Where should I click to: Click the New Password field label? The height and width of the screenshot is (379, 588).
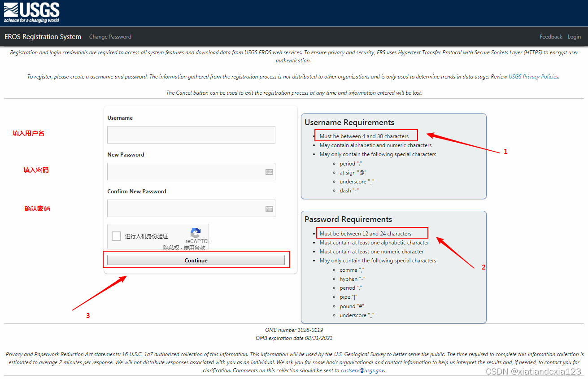point(126,155)
